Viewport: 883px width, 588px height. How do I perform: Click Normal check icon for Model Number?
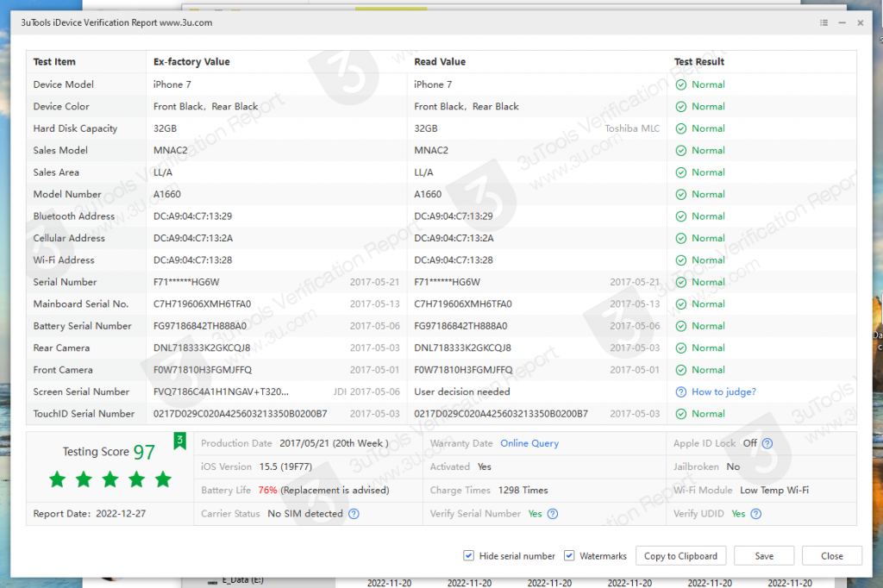click(681, 194)
